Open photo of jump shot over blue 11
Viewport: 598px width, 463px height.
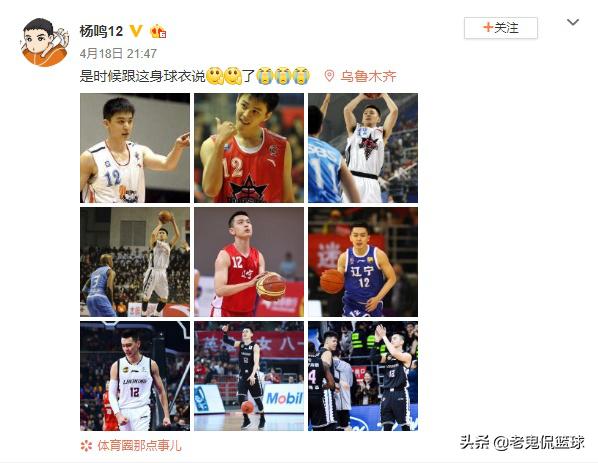pos(363,148)
